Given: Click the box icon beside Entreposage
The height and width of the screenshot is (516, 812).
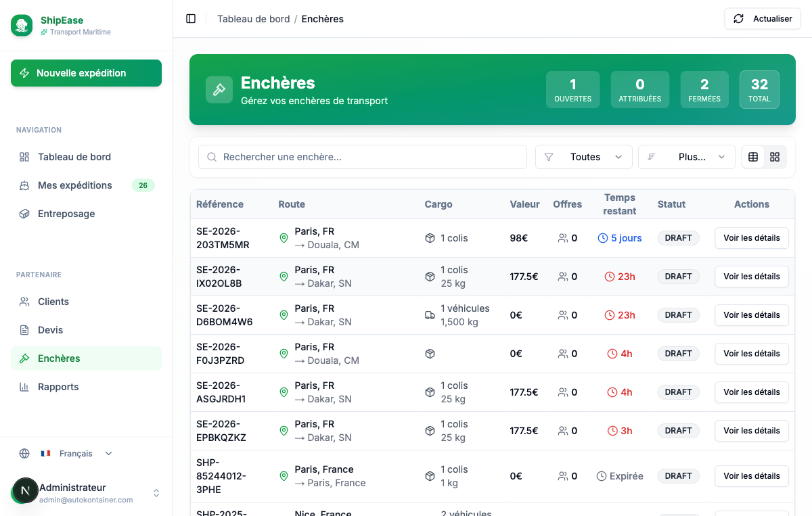Looking at the screenshot, I should pos(24,214).
